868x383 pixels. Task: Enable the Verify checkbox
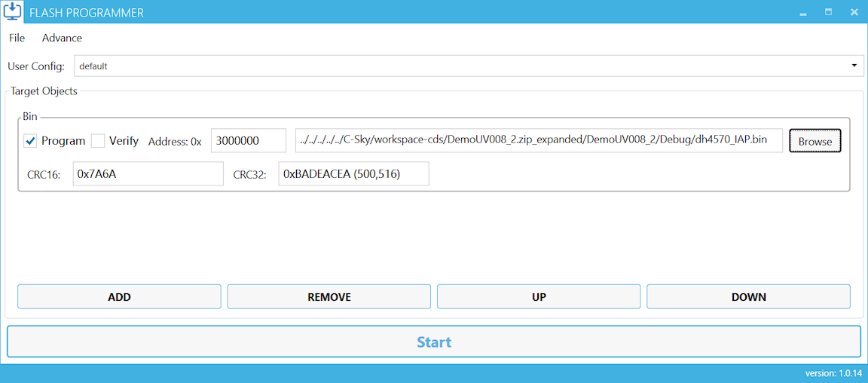pyautogui.click(x=98, y=141)
